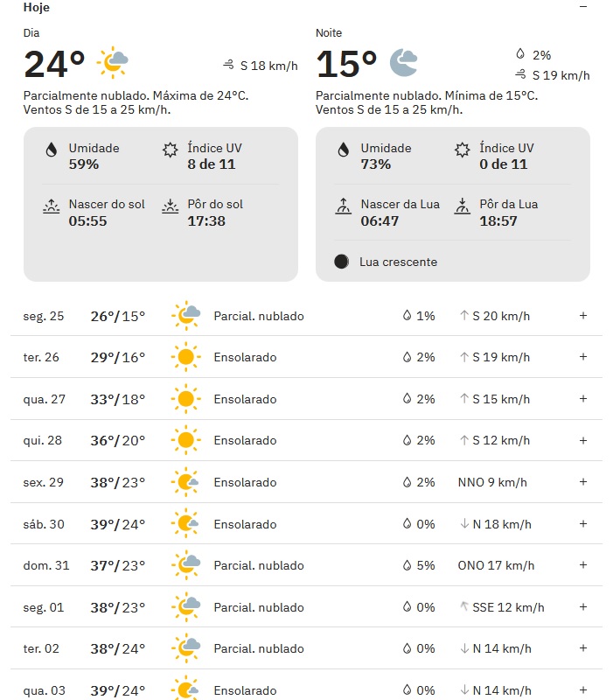Click the daytime Índice UV sun icon
Image resolution: width=613 pixels, height=700 pixels.
[x=170, y=150]
